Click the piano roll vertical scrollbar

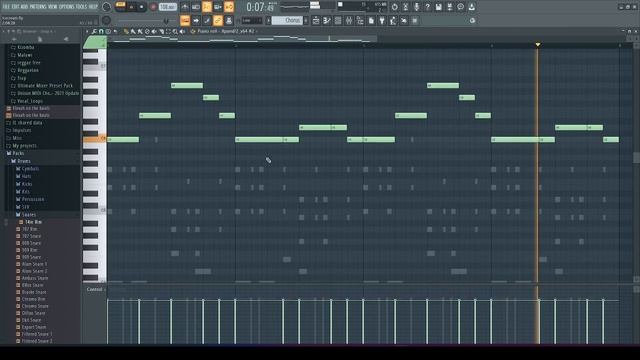(x=636, y=159)
